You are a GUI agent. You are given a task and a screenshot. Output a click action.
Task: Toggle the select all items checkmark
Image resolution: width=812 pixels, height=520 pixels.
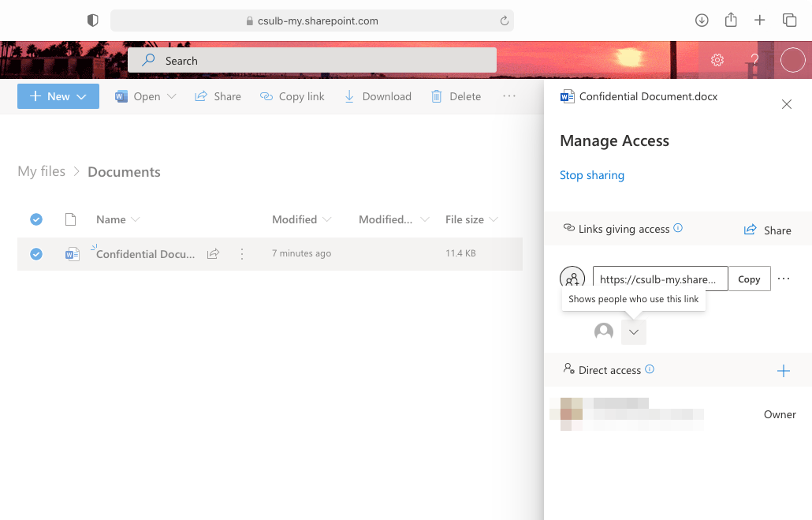[36, 219]
